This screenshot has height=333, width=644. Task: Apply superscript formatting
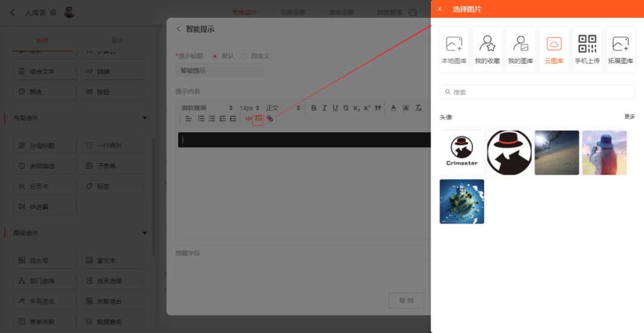[x=367, y=108]
